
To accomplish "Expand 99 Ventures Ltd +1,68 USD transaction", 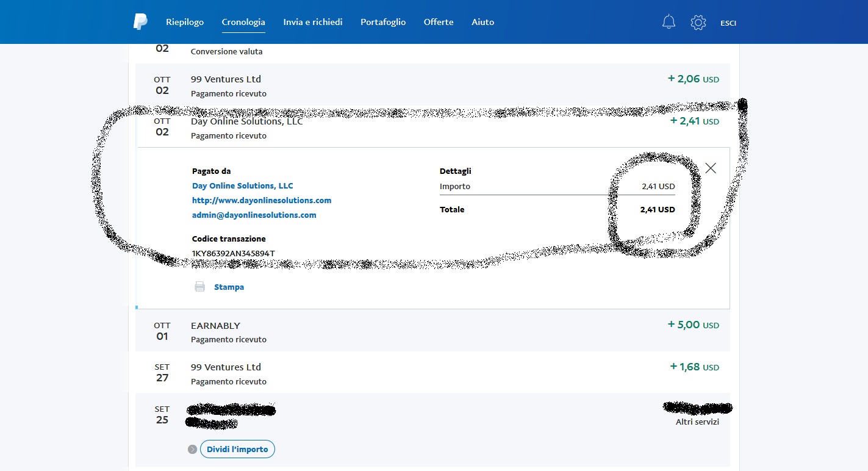I will 432,373.
